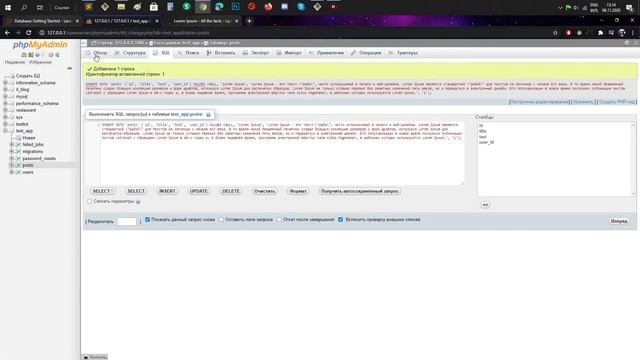Open Windows taskbar search
This screenshot has width=640, height=360.
tap(24, 7)
